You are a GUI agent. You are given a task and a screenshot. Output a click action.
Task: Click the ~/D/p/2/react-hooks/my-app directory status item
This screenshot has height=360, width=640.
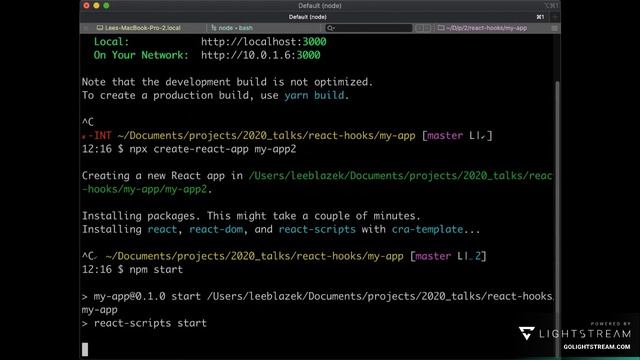[482, 28]
